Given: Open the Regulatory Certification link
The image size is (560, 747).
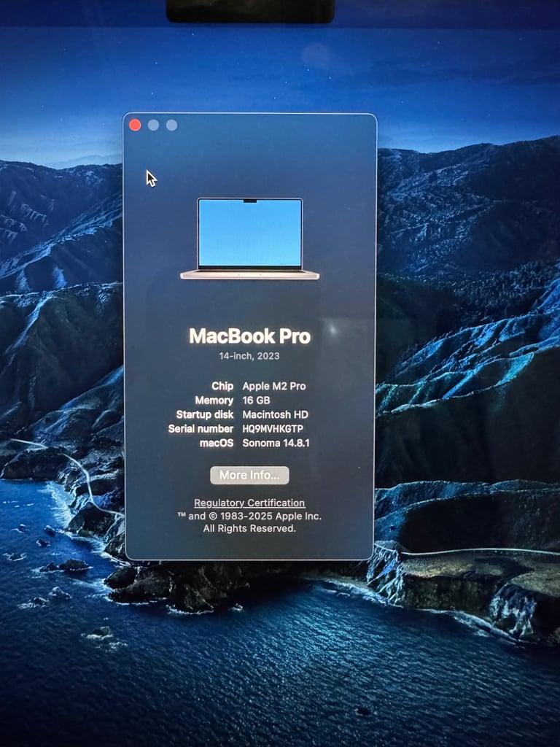Looking at the screenshot, I should pos(249,503).
